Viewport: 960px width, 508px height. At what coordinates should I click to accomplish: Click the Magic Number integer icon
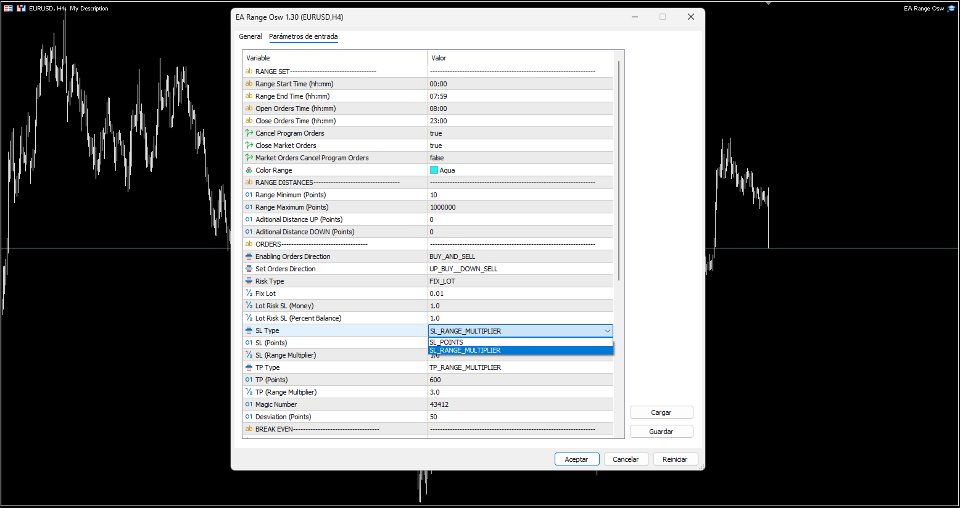(249, 404)
